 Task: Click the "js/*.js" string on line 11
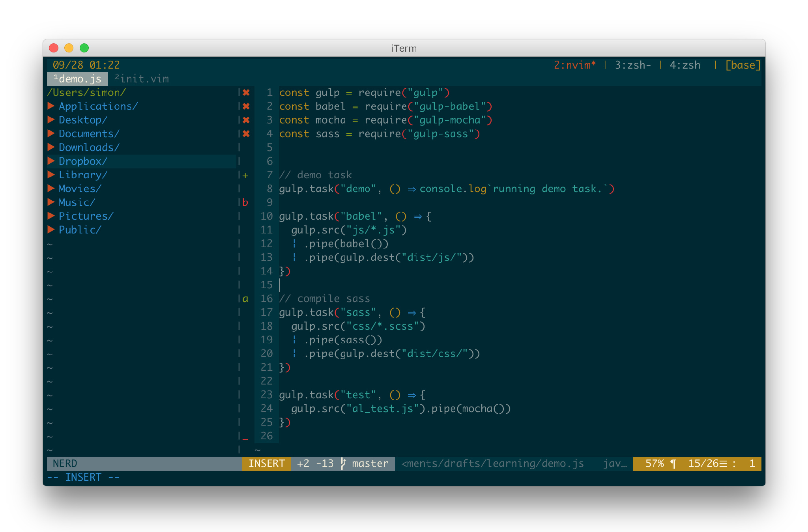pos(373,230)
